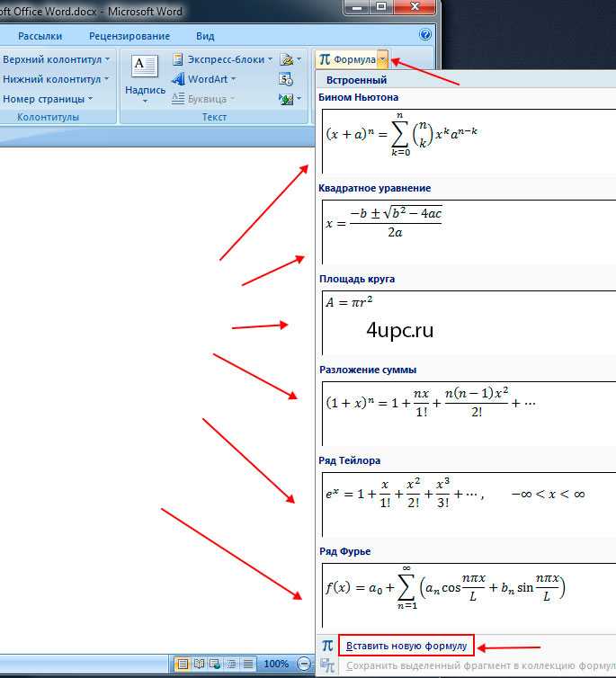Click the Signature Line icon

[x=286, y=59]
